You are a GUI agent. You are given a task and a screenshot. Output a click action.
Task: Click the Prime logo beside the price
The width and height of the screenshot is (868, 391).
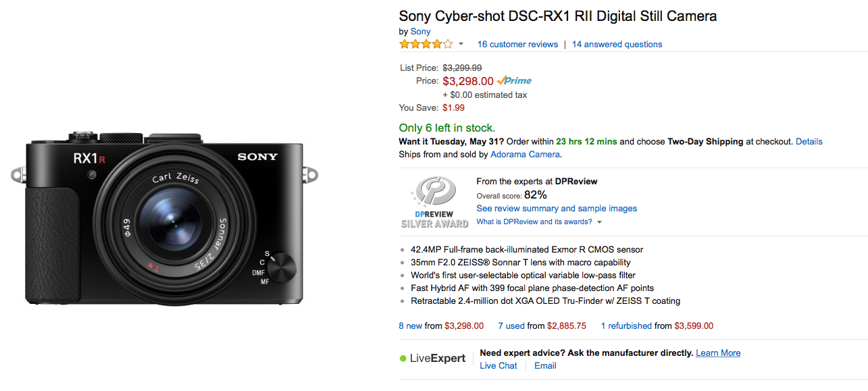click(514, 81)
